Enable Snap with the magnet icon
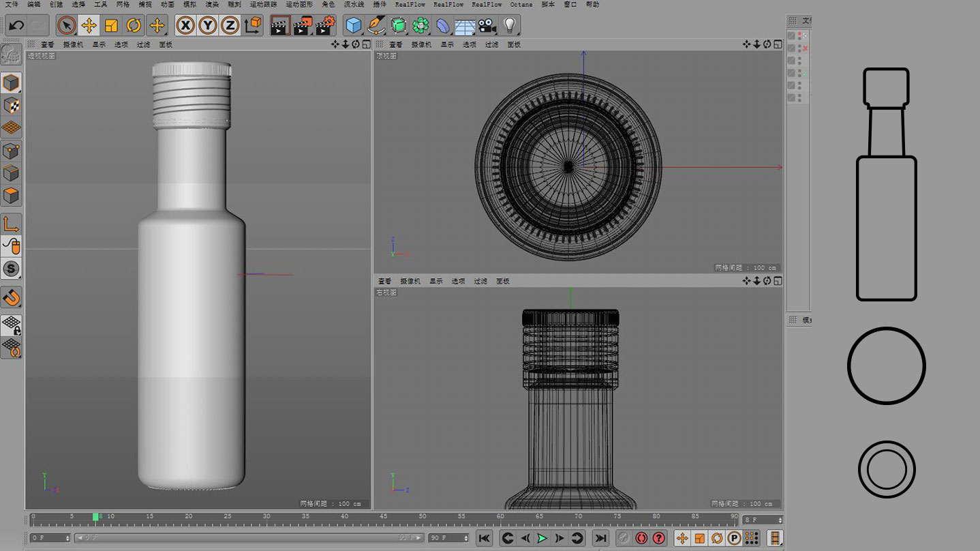The height and width of the screenshot is (551, 980). [x=11, y=297]
